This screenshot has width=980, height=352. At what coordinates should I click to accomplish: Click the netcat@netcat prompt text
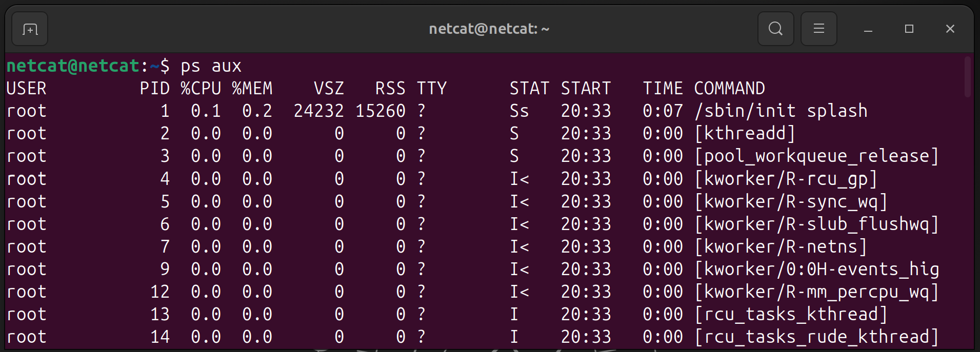(73, 66)
